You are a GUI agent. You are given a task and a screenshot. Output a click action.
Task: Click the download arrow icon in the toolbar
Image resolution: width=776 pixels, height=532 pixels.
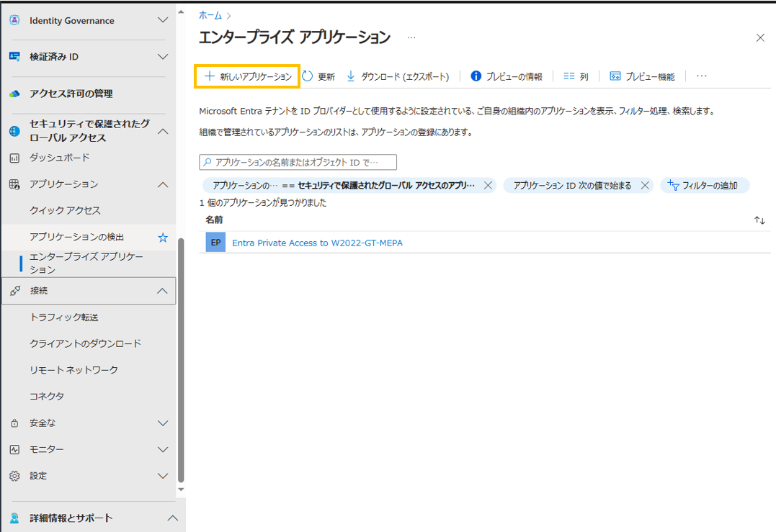point(351,76)
